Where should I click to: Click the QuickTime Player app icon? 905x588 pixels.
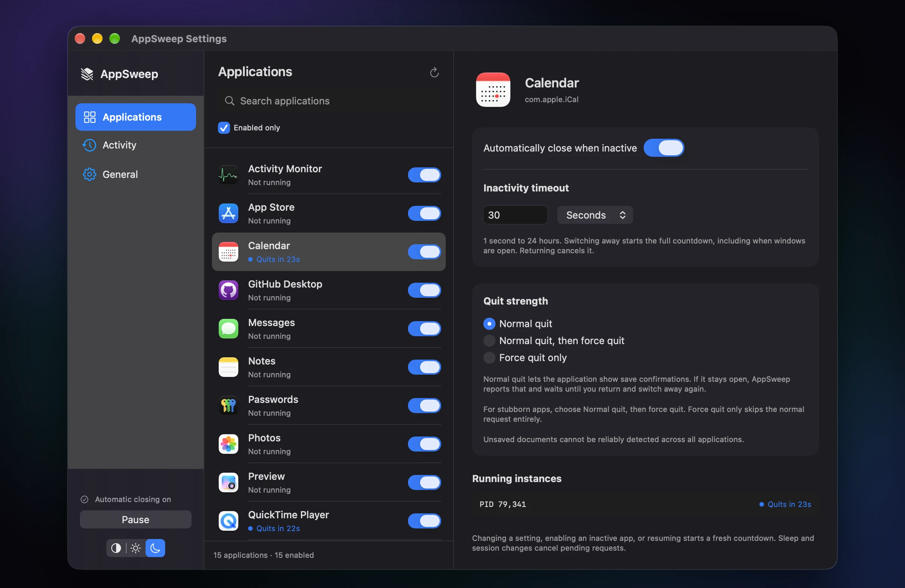228,521
